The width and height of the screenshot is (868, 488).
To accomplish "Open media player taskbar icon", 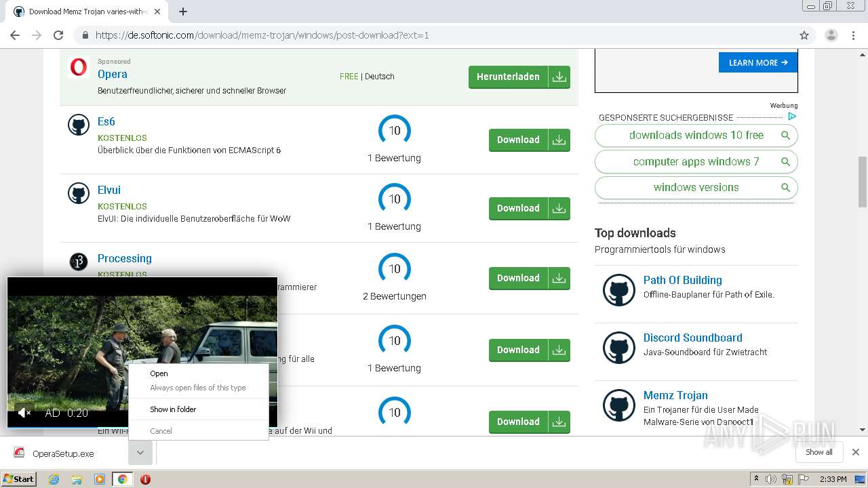I will [x=99, y=479].
